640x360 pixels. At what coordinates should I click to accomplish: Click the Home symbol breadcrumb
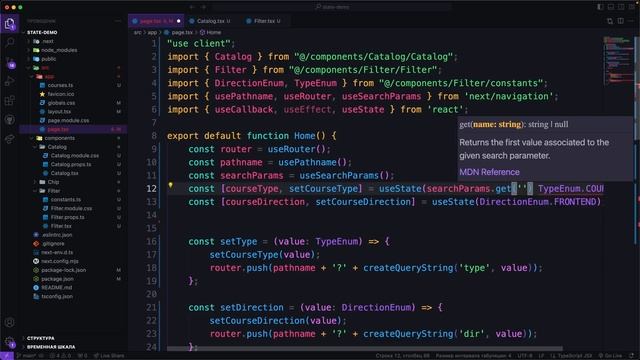click(x=211, y=32)
